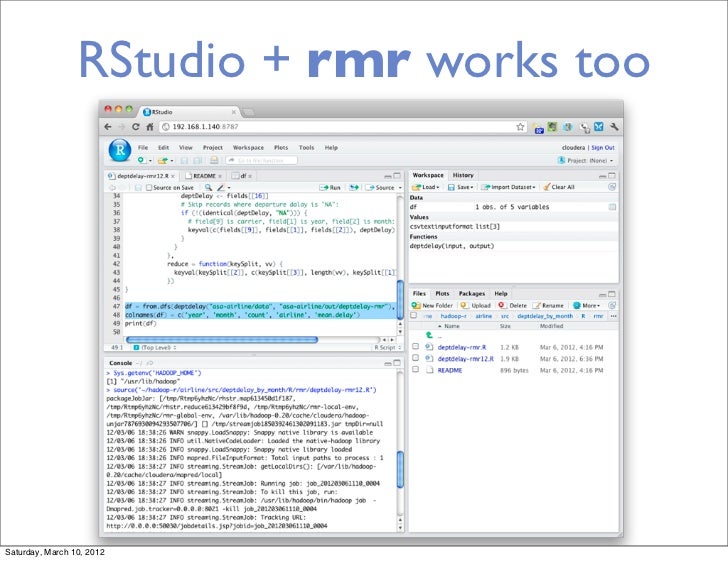Viewport: 728px width, 561px height.
Task: Open deptdelay-rmr.R file link
Action: click(462, 347)
